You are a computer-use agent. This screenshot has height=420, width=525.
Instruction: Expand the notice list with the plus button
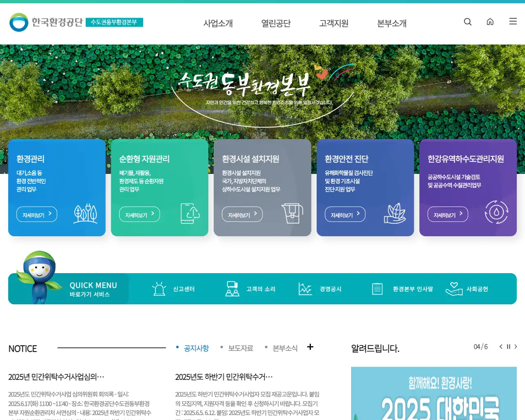[x=310, y=347]
